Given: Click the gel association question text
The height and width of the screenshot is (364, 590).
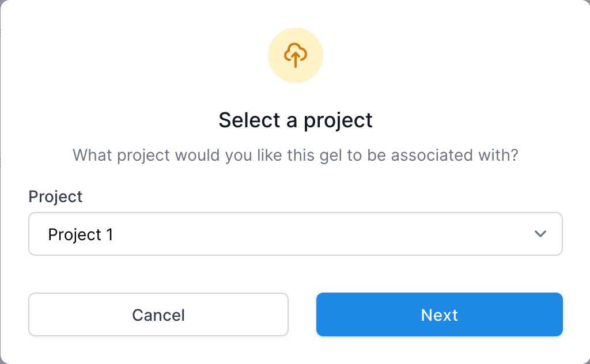Looking at the screenshot, I should [x=296, y=156].
